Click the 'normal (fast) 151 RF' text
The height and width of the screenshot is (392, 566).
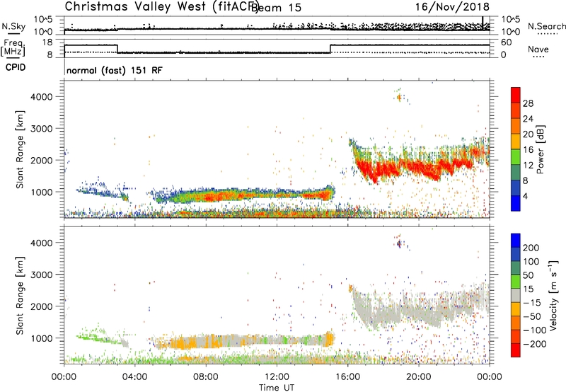click(x=115, y=70)
